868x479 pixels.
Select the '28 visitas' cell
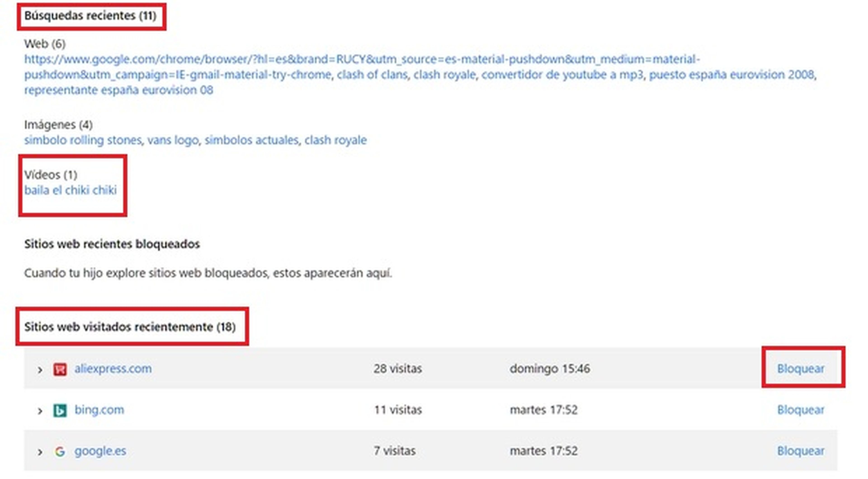click(398, 368)
